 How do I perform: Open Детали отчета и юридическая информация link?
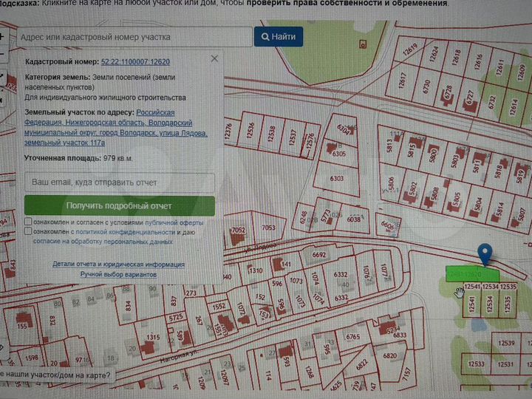tap(119, 264)
